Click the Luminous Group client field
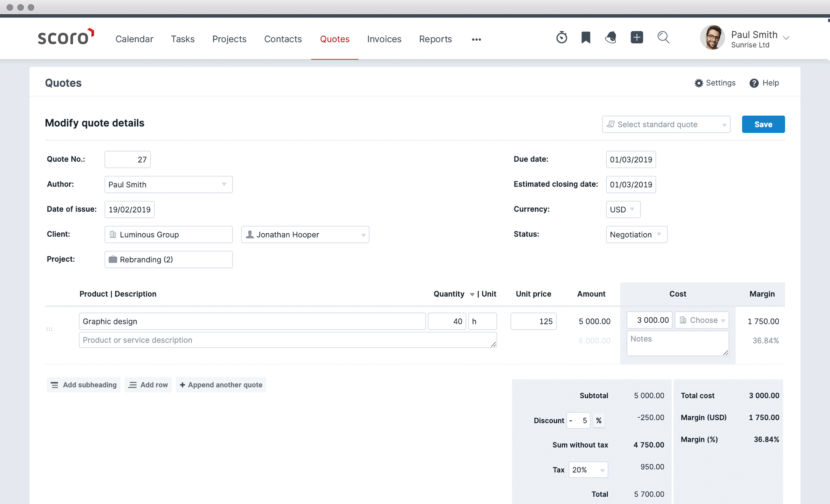Screen dimensions: 830x504 click(169, 234)
